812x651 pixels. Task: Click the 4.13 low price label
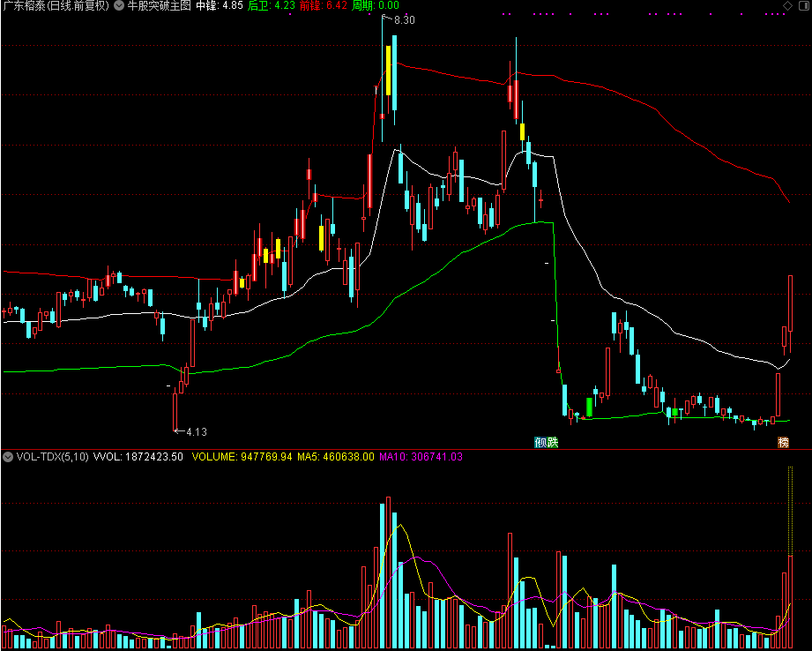tap(197, 431)
